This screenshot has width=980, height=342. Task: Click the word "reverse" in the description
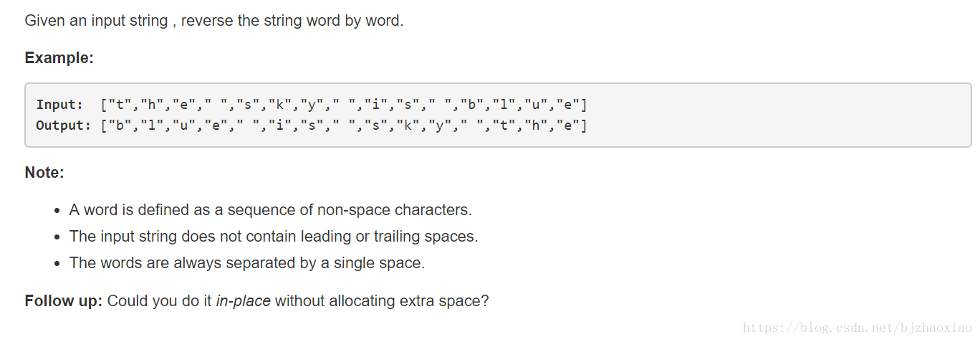[x=208, y=21]
